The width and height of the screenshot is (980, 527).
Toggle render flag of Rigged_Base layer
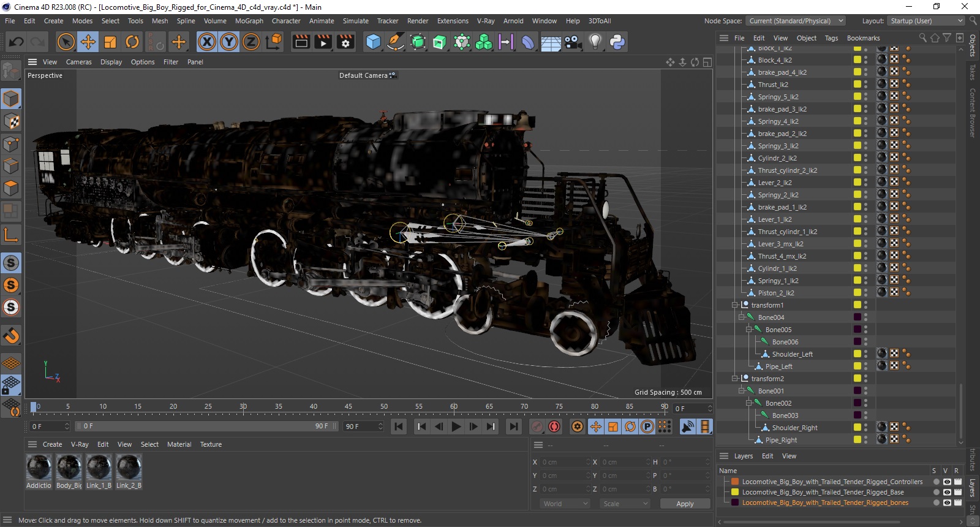point(958,492)
